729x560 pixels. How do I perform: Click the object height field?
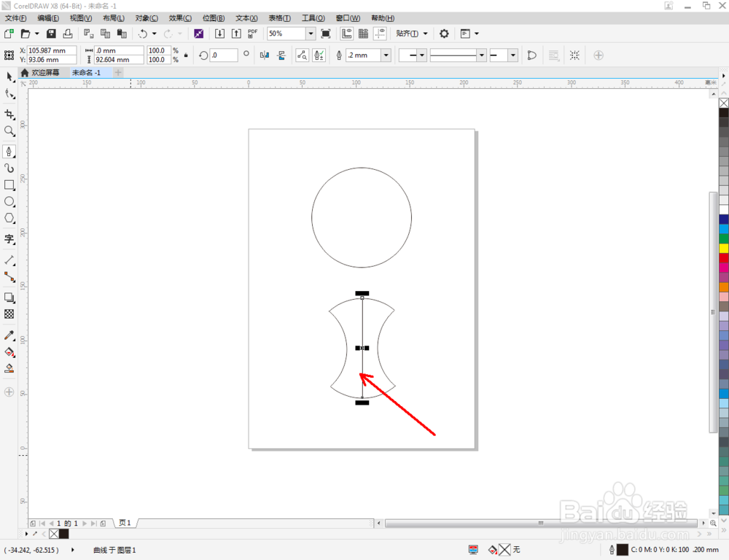click(x=119, y=60)
